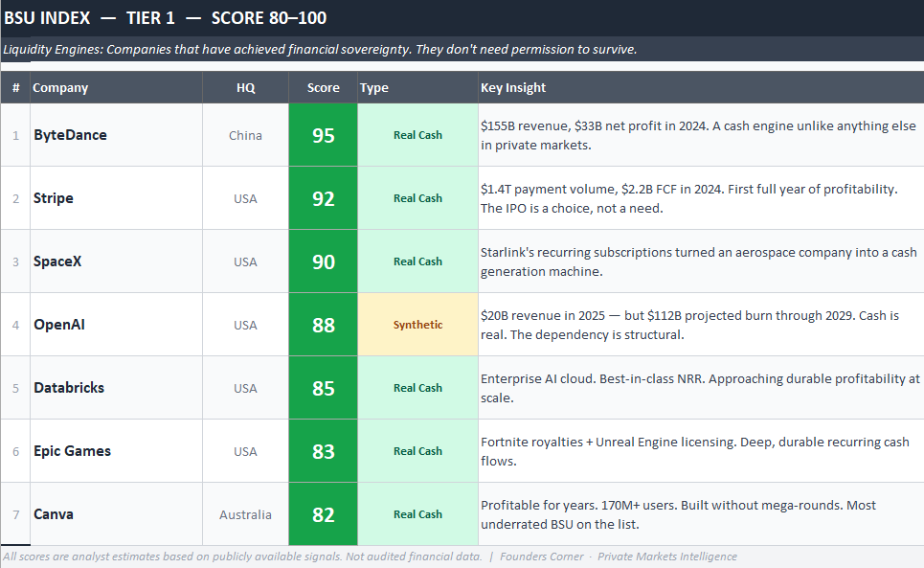This screenshot has height=568, width=924.
Task: Select the Stripe company cell
Action: tap(116, 198)
